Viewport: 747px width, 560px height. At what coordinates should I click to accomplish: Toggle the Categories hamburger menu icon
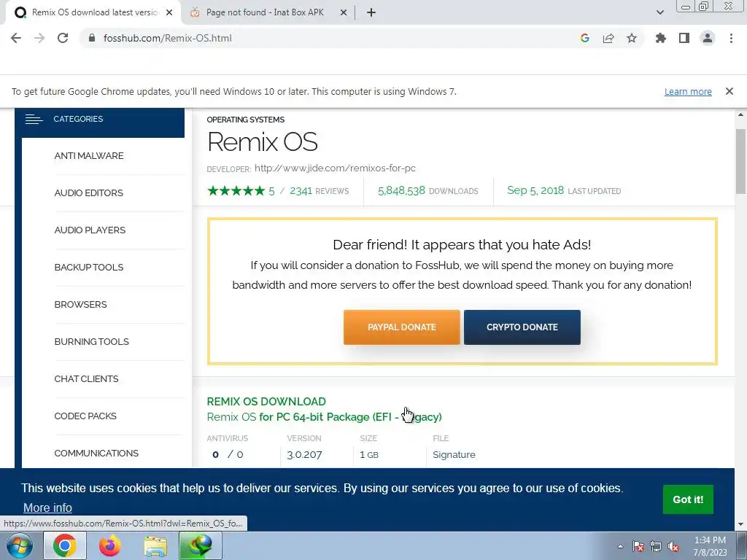(x=34, y=119)
